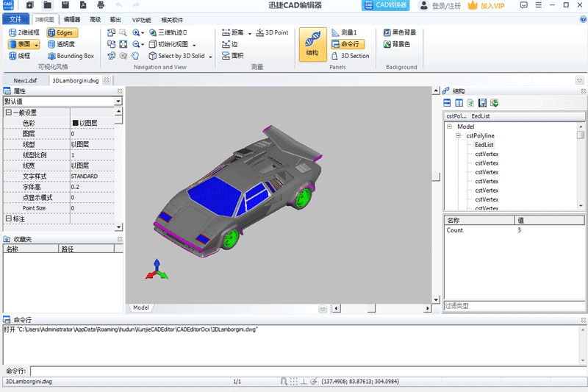Switch to 线框 wireframe style
The width and height of the screenshot is (588, 392).
(20, 56)
